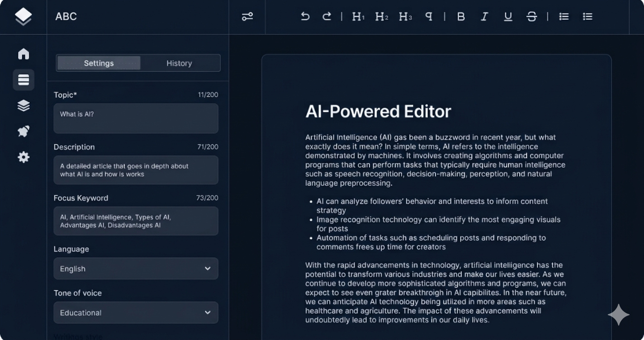Click the AI-Powered Editor heading
Viewport: 644px width, 340px height.
pyautogui.click(x=378, y=111)
